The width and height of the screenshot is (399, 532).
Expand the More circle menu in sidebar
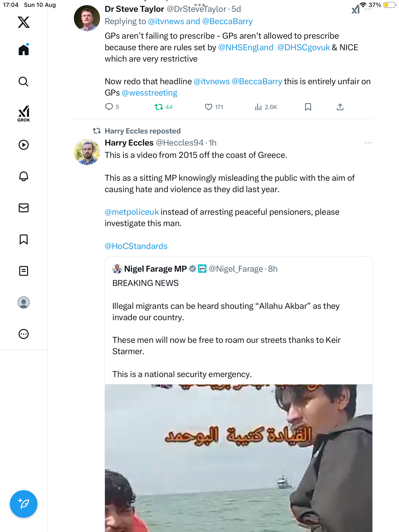(x=24, y=334)
